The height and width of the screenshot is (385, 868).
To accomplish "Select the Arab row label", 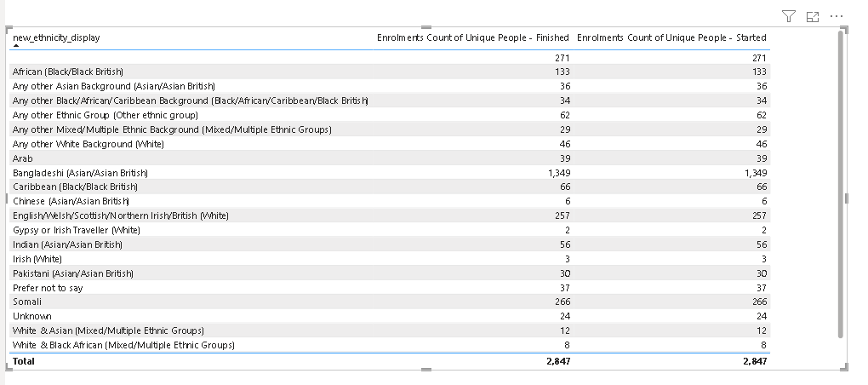I will click(x=23, y=158).
